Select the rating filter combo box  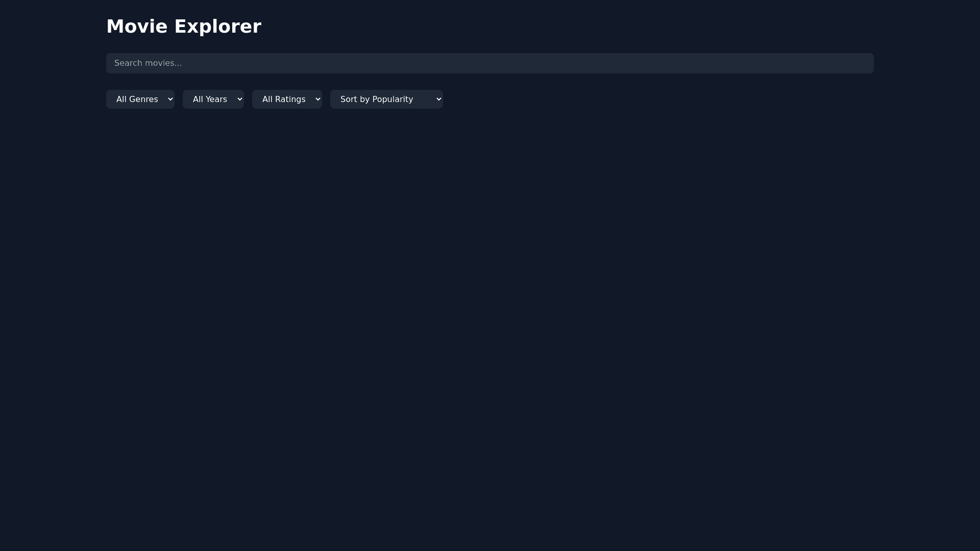287,99
